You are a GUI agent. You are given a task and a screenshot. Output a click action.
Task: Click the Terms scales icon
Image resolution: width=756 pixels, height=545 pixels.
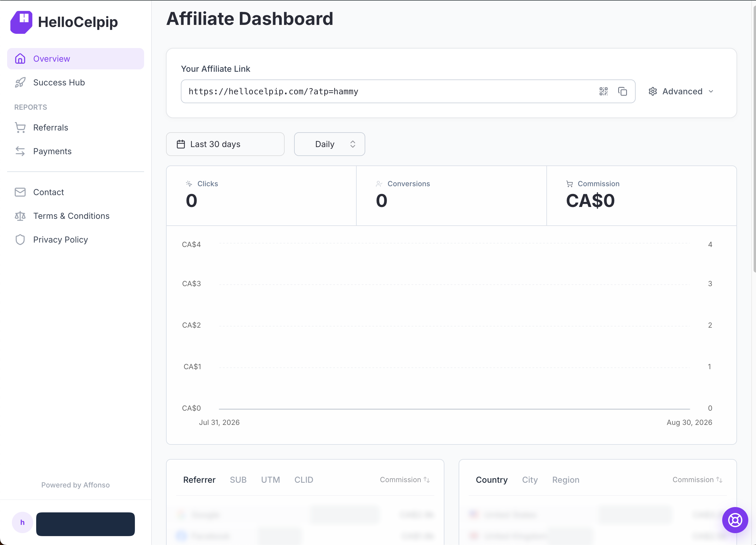(x=20, y=216)
